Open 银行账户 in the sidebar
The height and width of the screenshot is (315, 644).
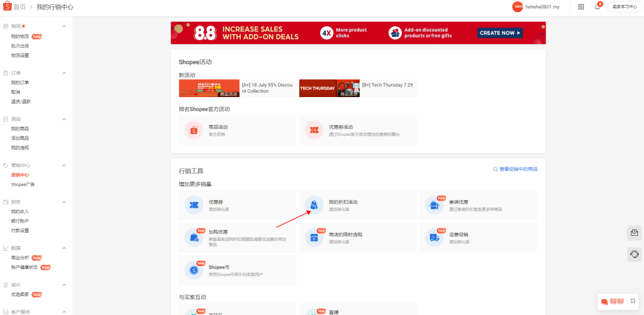[x=20, y=221]
